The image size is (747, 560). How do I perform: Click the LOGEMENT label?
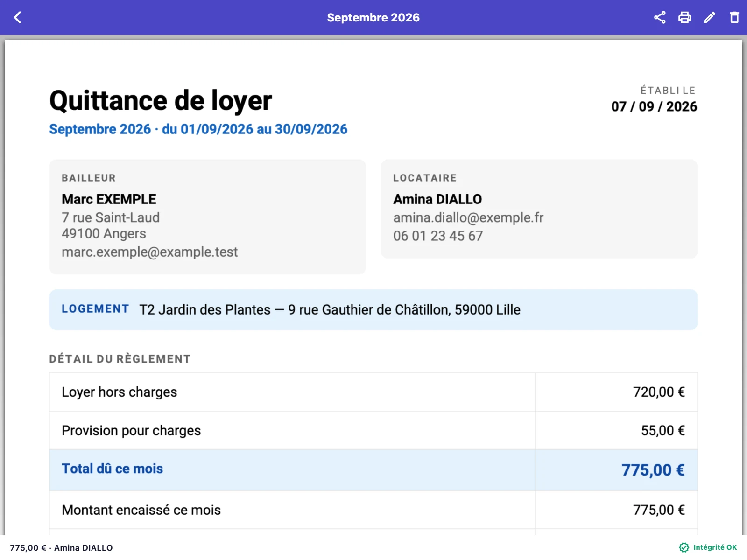95,309
